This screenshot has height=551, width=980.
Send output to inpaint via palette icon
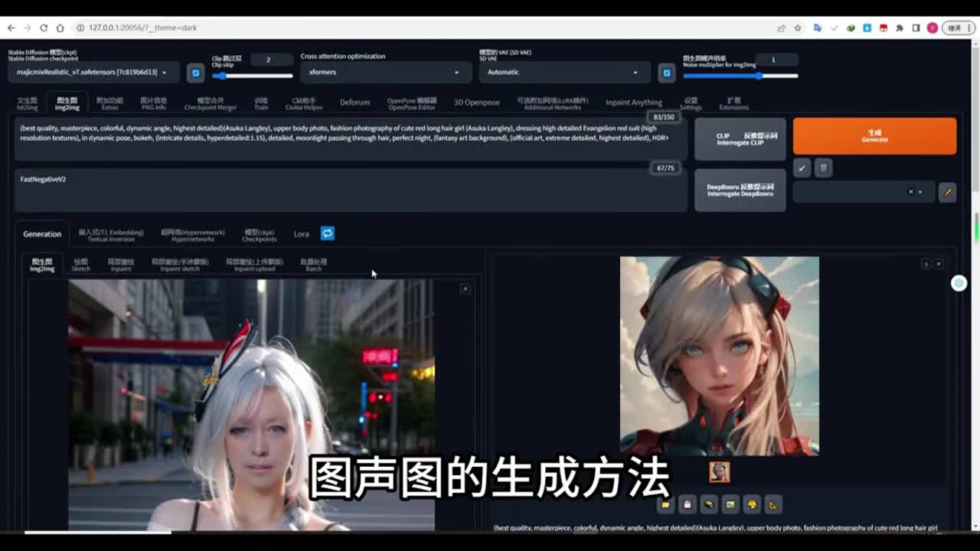coord(752,504)
